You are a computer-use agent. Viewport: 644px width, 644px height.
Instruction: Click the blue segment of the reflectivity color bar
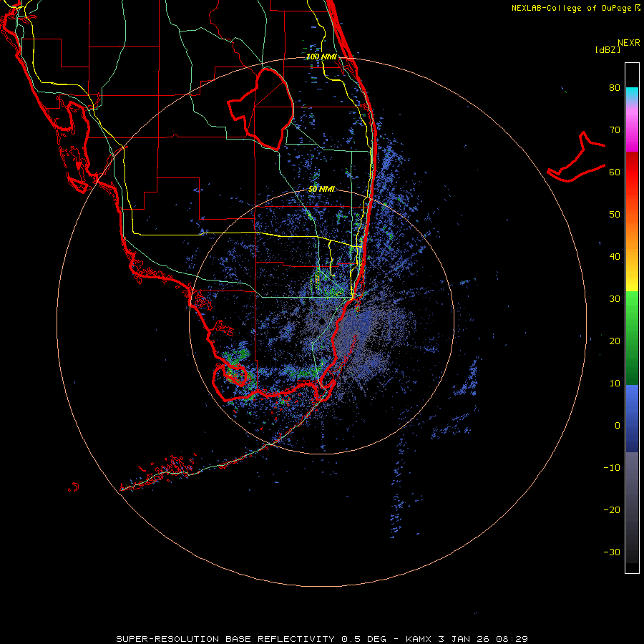pyautogui.click(x=632, y=419)
